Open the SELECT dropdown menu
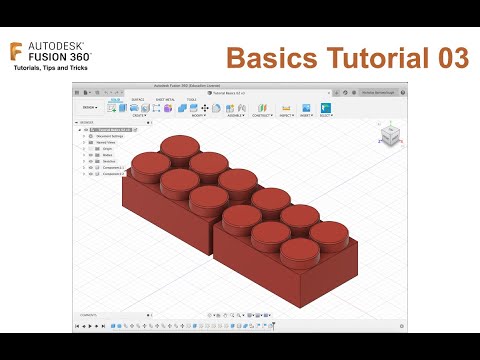The height and width of the screenshot is (360, 480). click(326, 115)
